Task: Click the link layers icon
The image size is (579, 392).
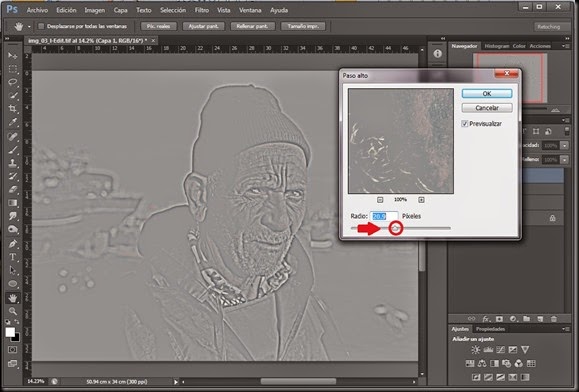Action: (x=472, y=319)
